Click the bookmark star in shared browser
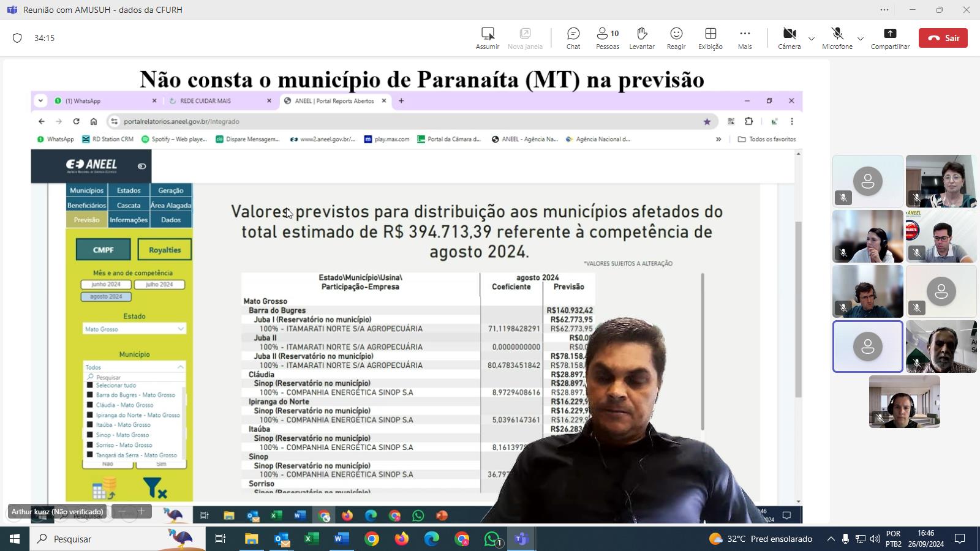Image resolution: width=980 pixels, height=551 pixels. pyautogui.click(x=707, y=121)
